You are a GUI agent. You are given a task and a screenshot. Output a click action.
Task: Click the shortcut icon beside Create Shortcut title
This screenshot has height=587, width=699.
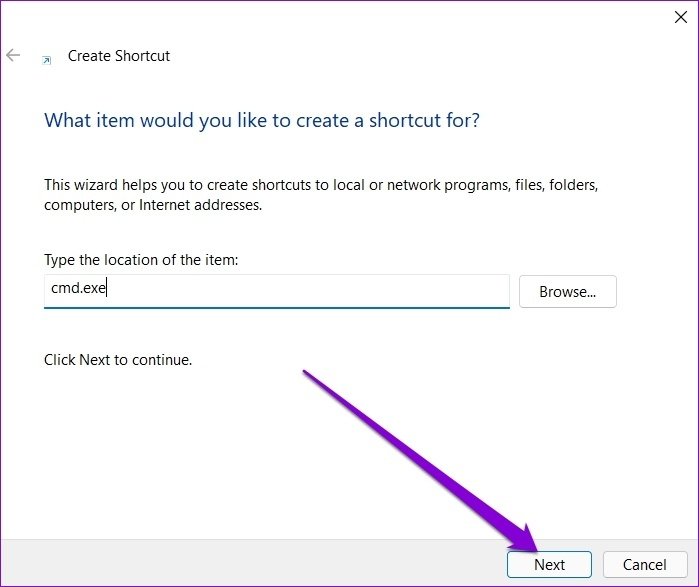click(46, 59)
